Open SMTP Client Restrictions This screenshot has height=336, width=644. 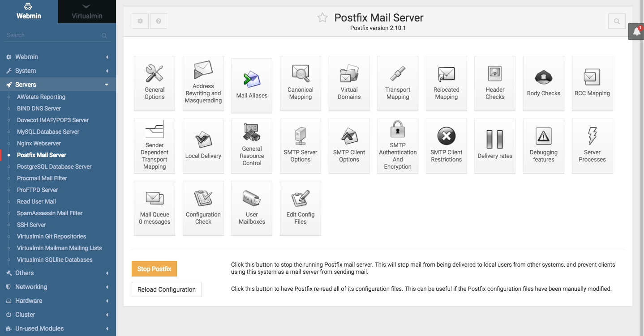[x=447, y=146]
